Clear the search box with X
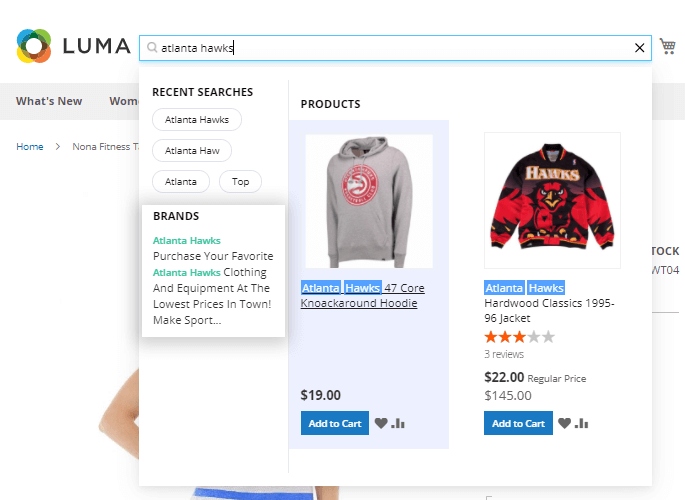The width and height of the screenshot is (685, 500). pos(640,47)
